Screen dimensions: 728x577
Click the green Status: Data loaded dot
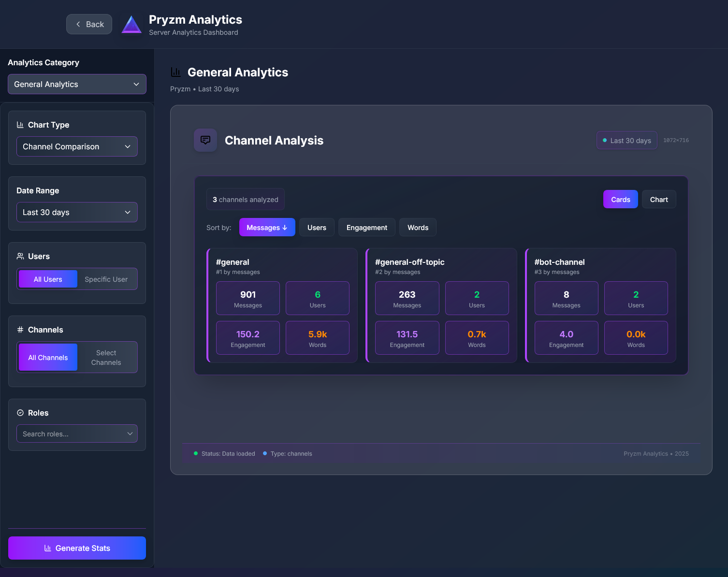coord(195,453)
